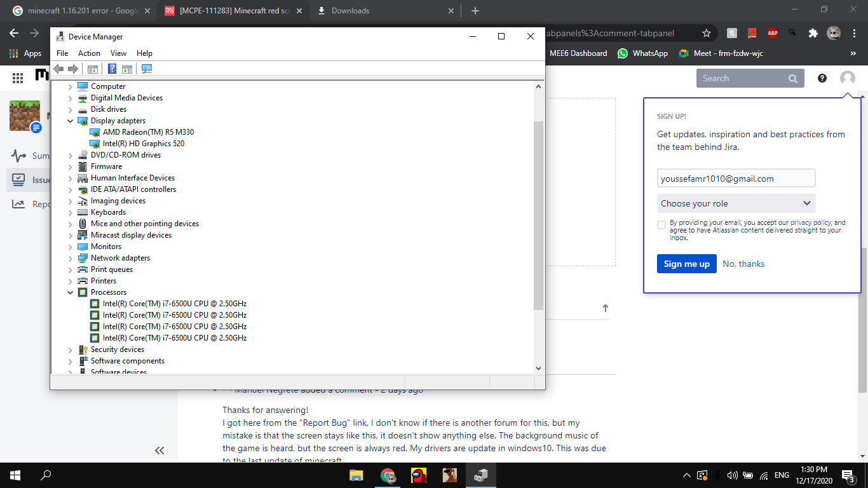Switch to the Downloads browser tab

(386, 11)
